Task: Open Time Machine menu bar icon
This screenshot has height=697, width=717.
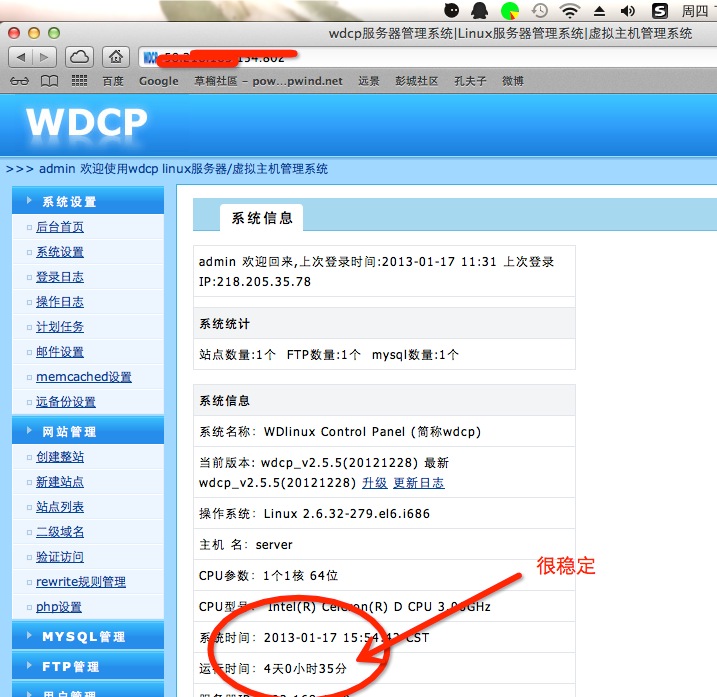Action: (x=540, y=11)
